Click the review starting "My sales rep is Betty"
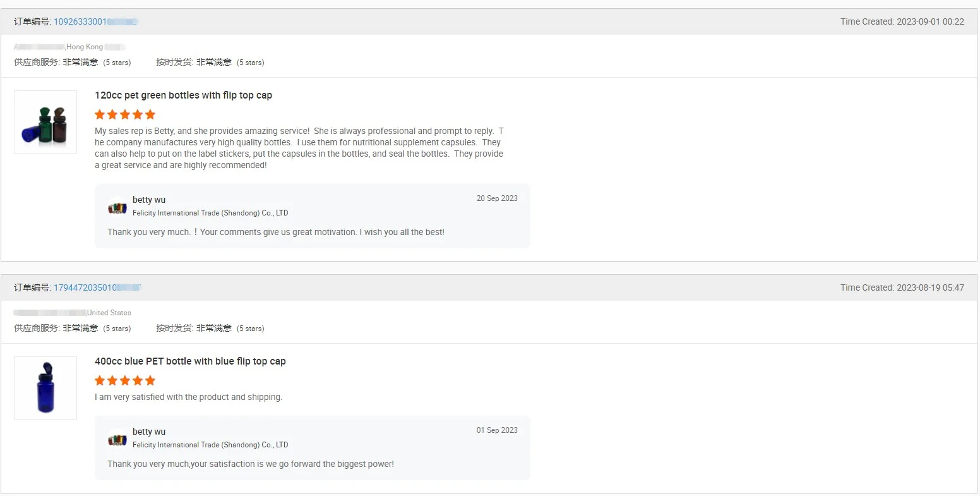This screenshot has width=980, height=496. coord(299,148)
